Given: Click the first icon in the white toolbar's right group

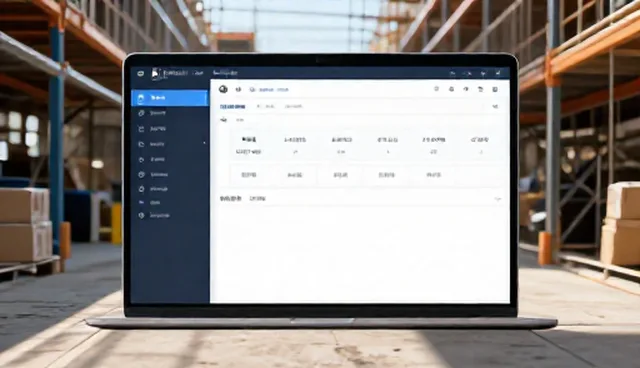Looking at the screenshot, I should [436, 89].
